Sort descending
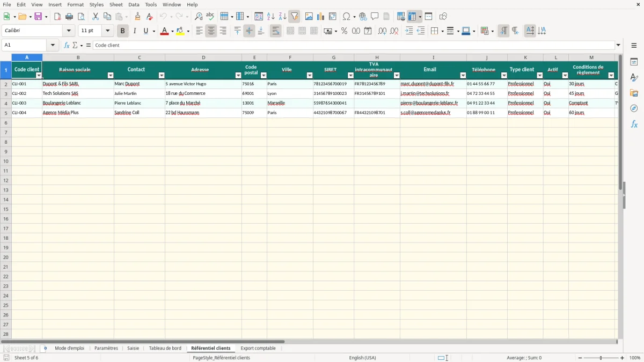The width and height of the screenshot is (644, 362). coord(283,17)
